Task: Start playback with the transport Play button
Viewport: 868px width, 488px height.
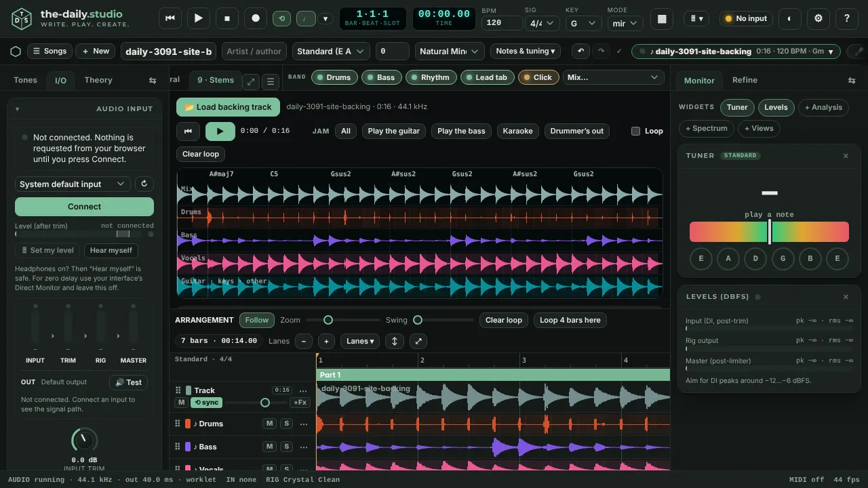Action: [199, 18]
